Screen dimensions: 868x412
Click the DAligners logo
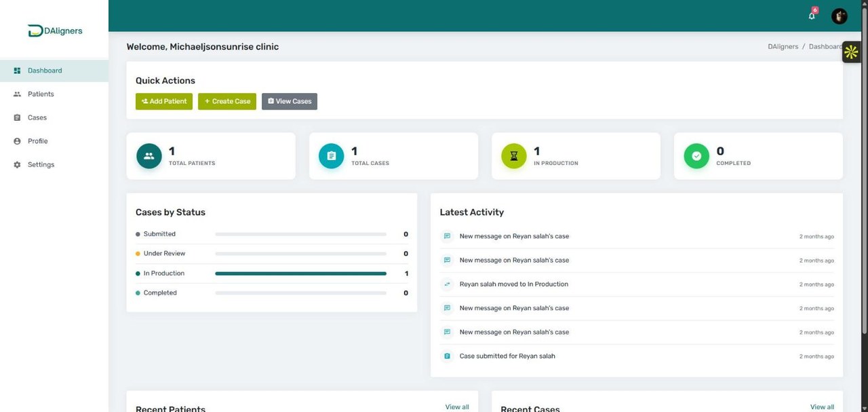coord(55,31)
